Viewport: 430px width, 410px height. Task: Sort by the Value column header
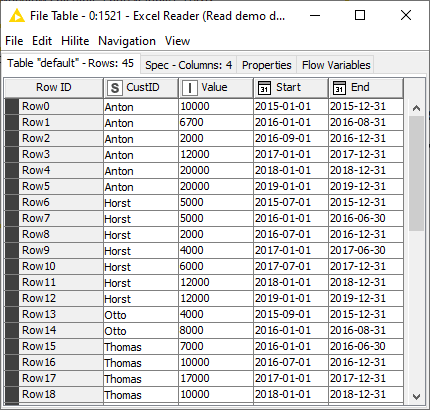216,88
